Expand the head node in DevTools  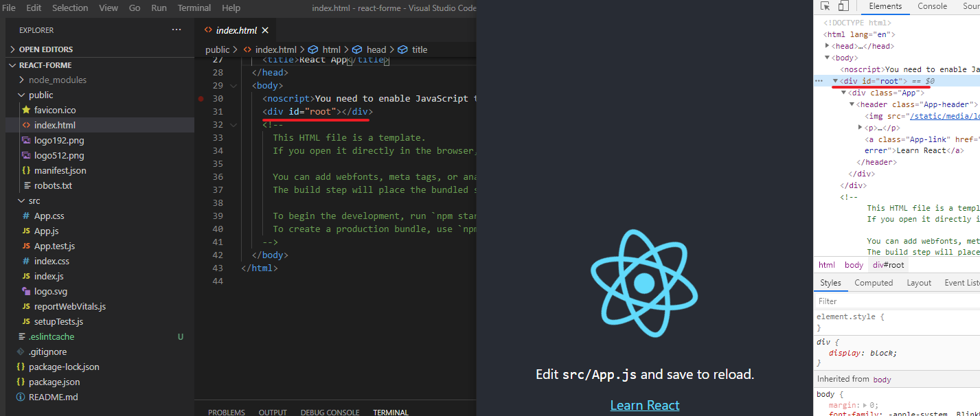coord(828,46)
